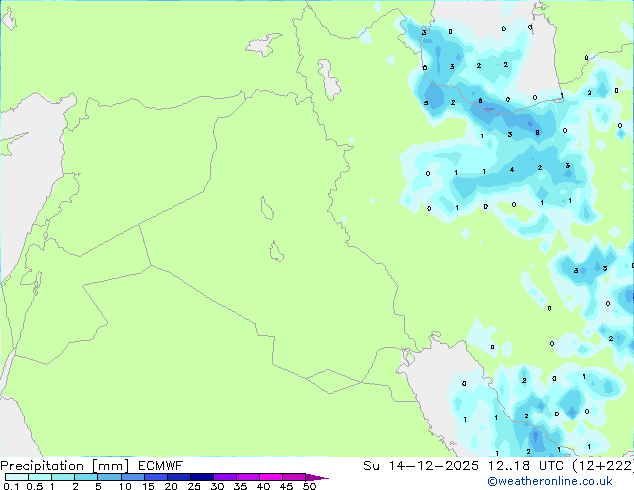Select the 2–5 mm legend color box
Image resolution: width=634 pixels, height=490 pixels.
pos(86,477)
